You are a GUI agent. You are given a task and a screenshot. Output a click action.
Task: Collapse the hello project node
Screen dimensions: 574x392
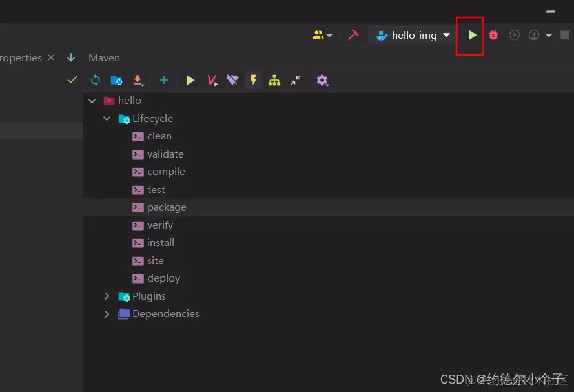pyautogui.click(x=92, y=101)
